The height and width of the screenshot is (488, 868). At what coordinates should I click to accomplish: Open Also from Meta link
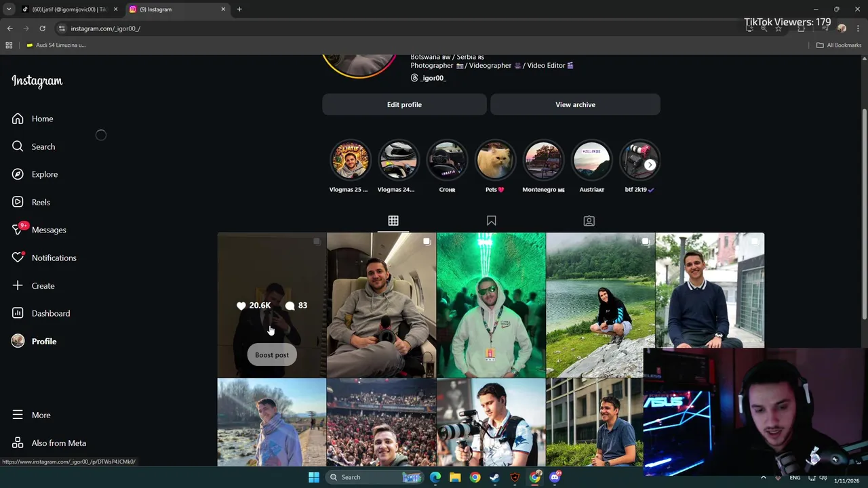pos(49,443)
